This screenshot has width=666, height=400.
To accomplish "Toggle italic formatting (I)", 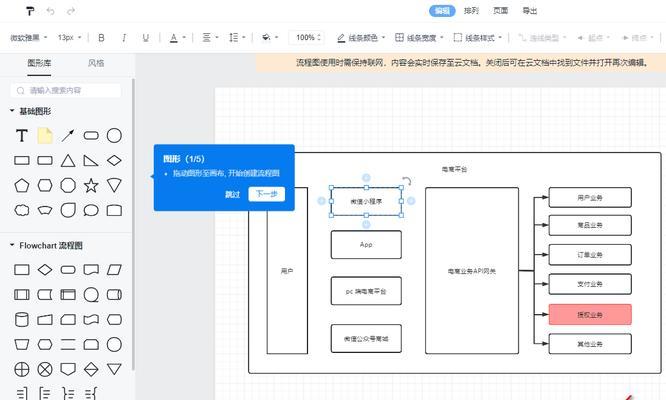I will click(x=124, y=38).
